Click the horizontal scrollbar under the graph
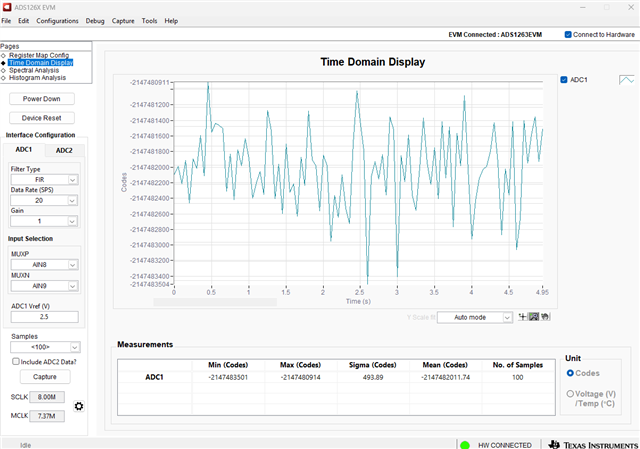Image resolution: width=640 pixels, height=449 pixels. [215, 302]
